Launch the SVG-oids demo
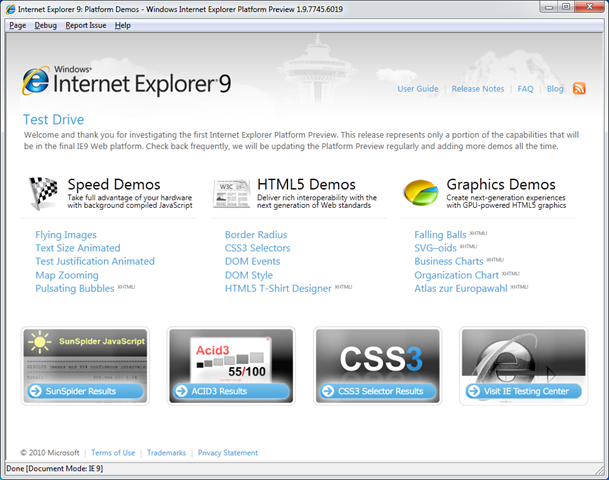 (x=435, y=248)
